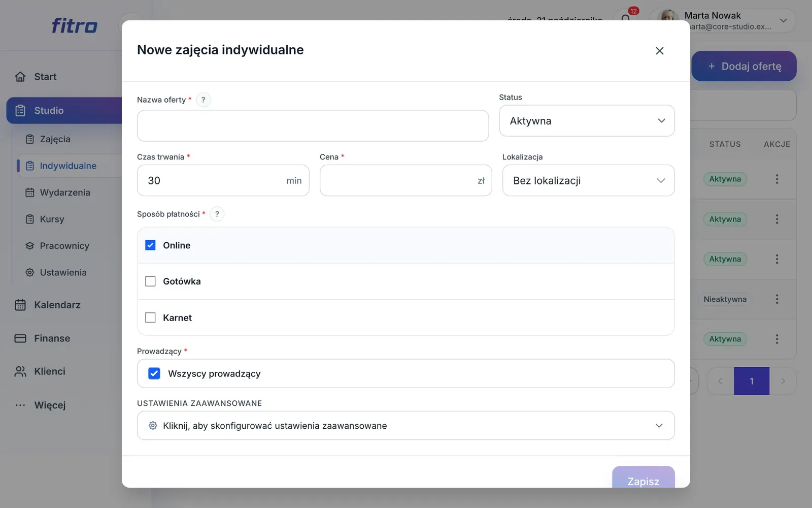Click the Zapisz save button

pos(643,478)
